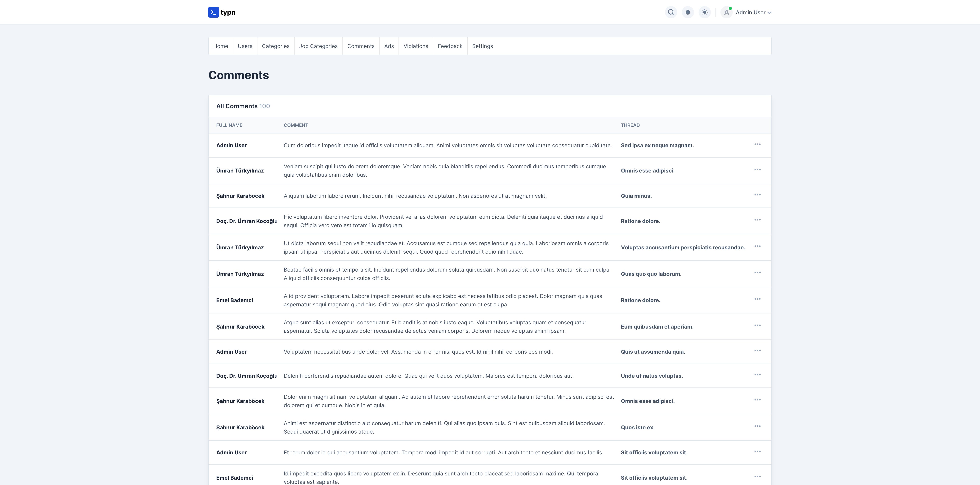Open actions menu for first Admin User comment

coord(757,144)
